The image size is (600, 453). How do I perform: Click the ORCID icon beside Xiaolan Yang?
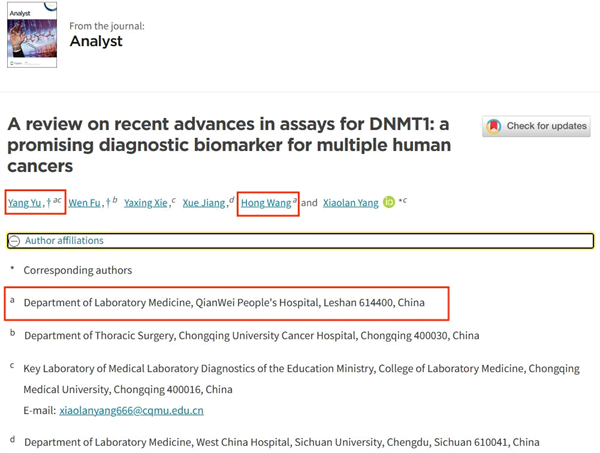[x=389, y=202]
